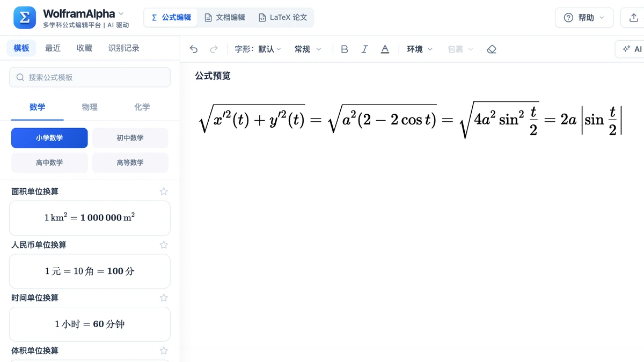644x362 pixels.
Task: Click the rendered formula in preview
Action: click(410, 119)
